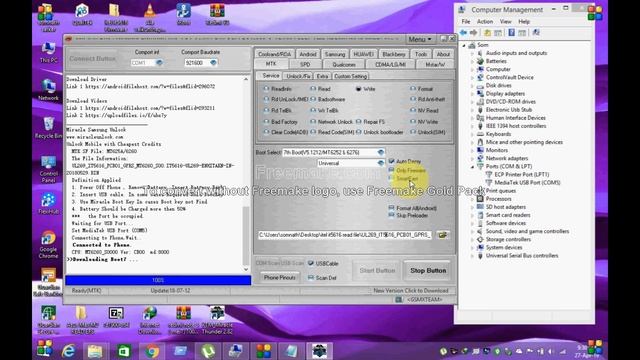
Task: Switch to the Samsung tab
Action: 335,54
